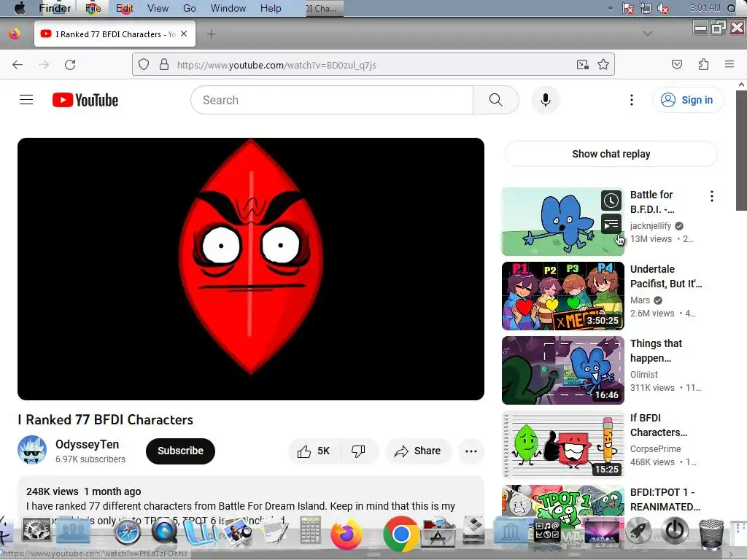Open Firefox application menu button
Screen dimensions: 747x560
[x=729, y=64]
